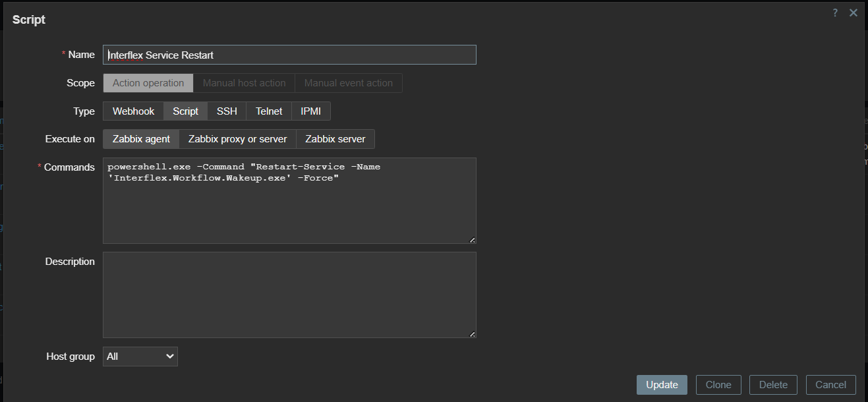Image resolution: width=868 pixels, height=402 pixels.
Task: Click the Description textarea resize handle
Action: pos(473,334)
